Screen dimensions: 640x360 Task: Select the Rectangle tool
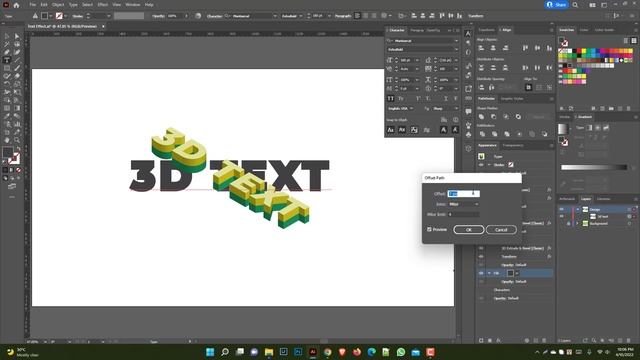click(7, 68)
